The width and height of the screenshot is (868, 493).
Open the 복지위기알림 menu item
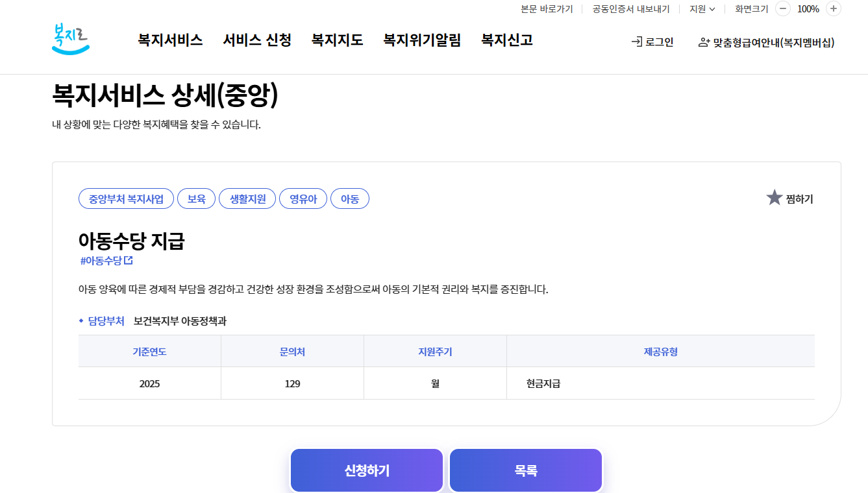421,40
